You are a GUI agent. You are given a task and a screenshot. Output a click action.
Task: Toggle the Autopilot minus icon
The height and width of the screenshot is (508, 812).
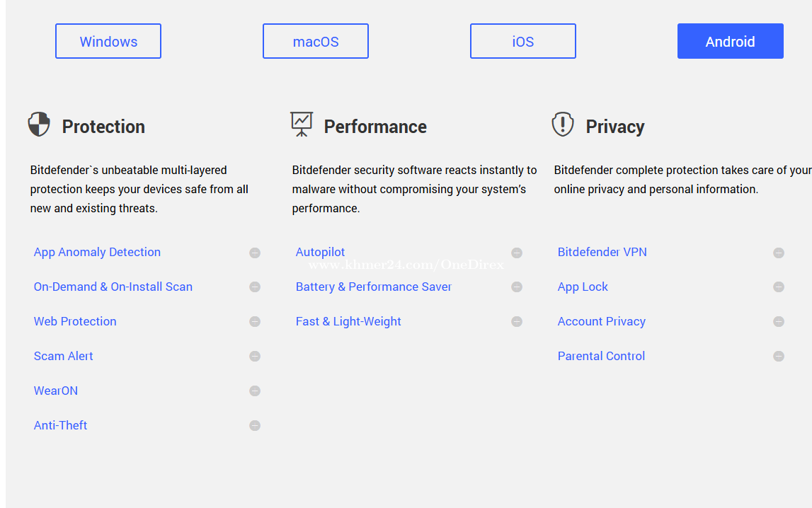pyautogui.click(x=517, y=253)
